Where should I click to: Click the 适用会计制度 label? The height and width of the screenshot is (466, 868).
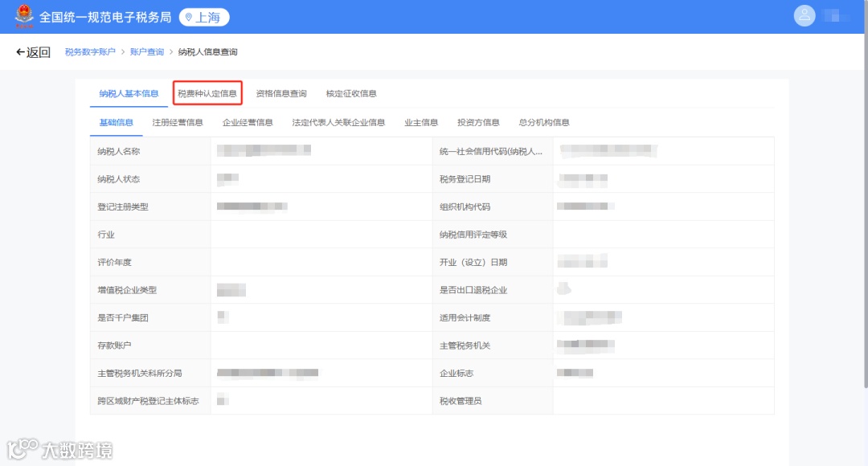point(465,317)
